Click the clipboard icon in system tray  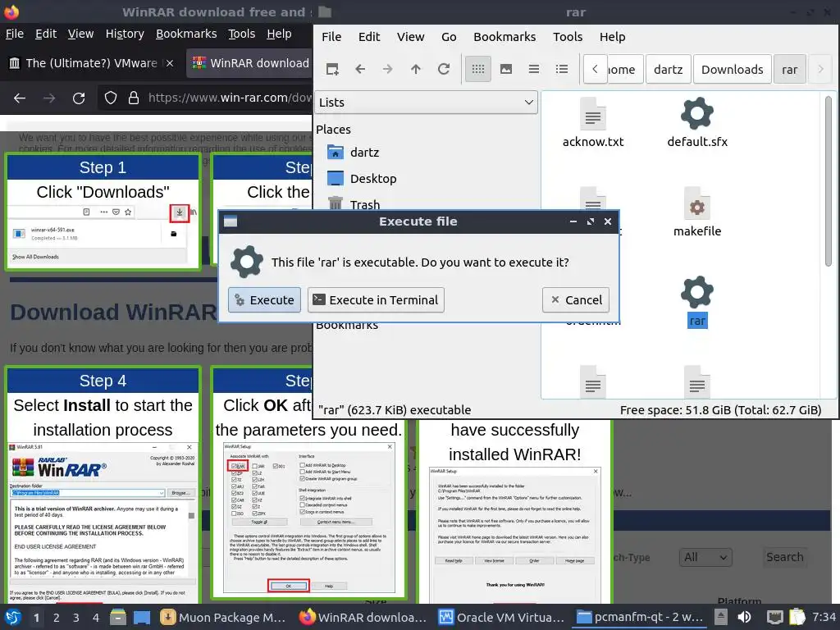[x=797, y=617]
